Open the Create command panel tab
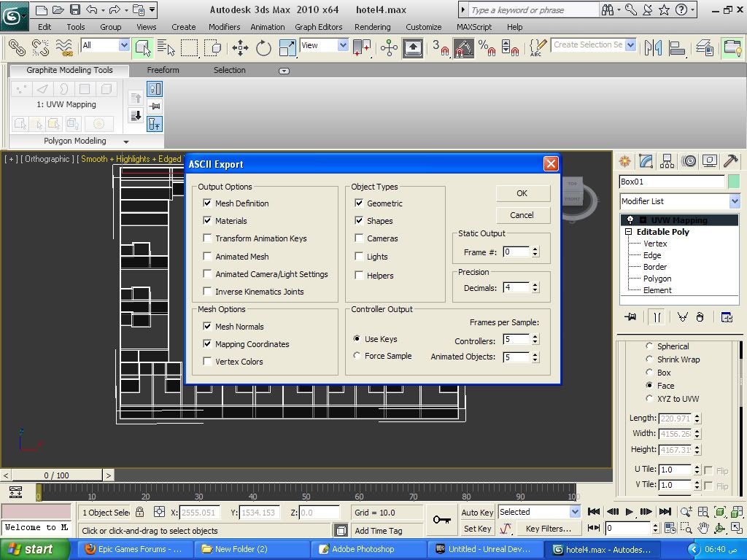747x560 pixels. click(x=624, y=161)
